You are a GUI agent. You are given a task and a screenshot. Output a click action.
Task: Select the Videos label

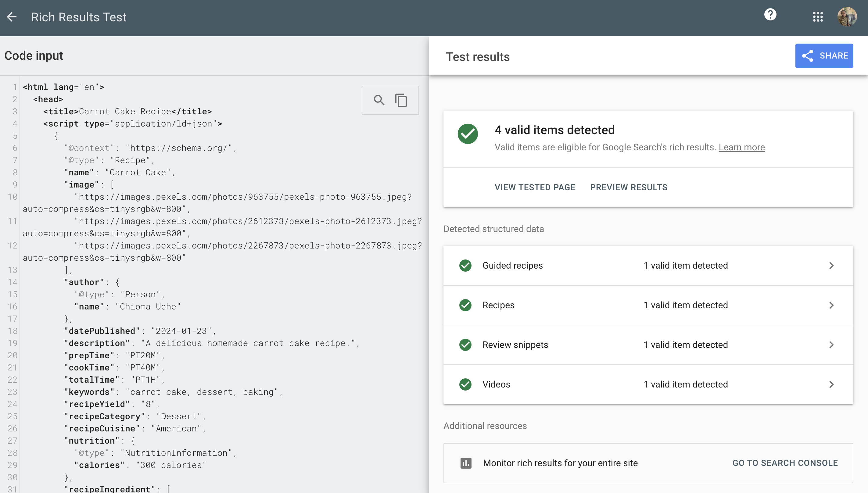(x=496, y=384)
